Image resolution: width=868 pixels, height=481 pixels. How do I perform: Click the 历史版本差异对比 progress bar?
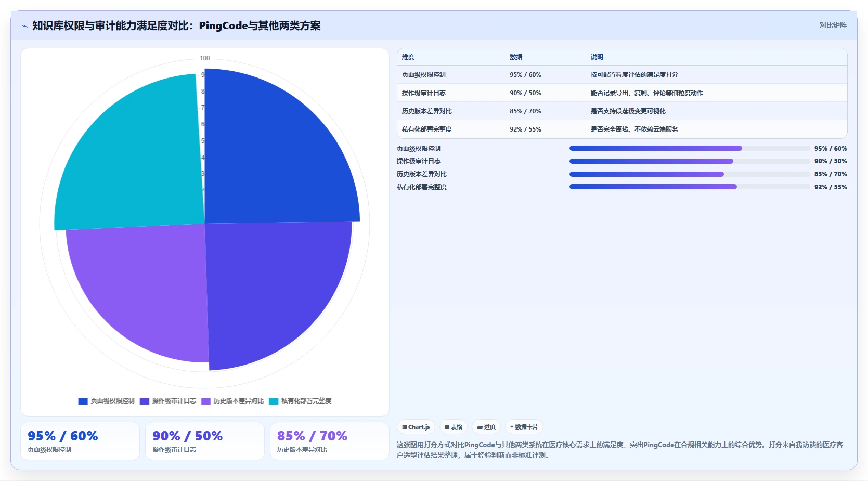pos(690,174)
